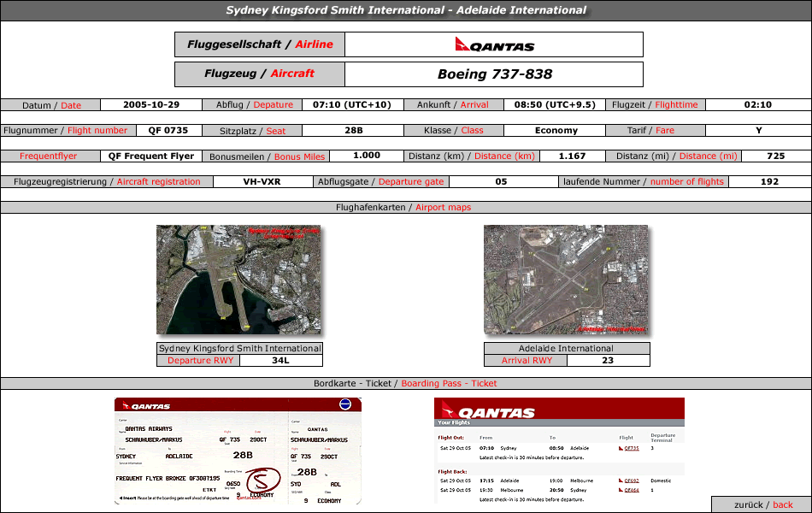Click the flight time value 02:10
Screen dimensions: 812x513
click(x=757, y=104)
